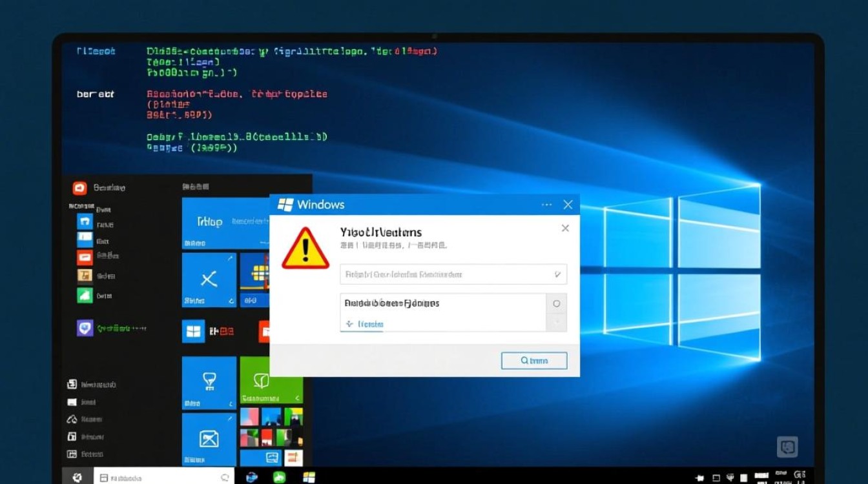868x484 pixels.
Task: Click the orange app icon atop Start menu
Action: (79, 188)
